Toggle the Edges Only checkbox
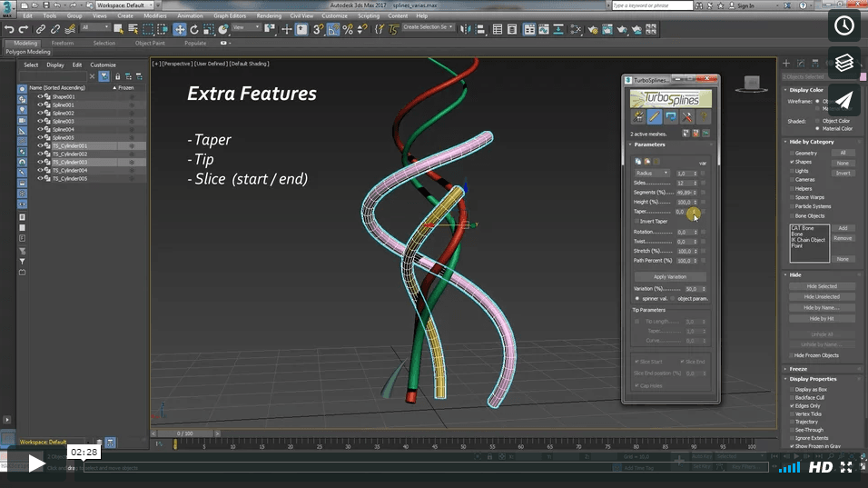The image size is (868, 488). click(792, 405)
